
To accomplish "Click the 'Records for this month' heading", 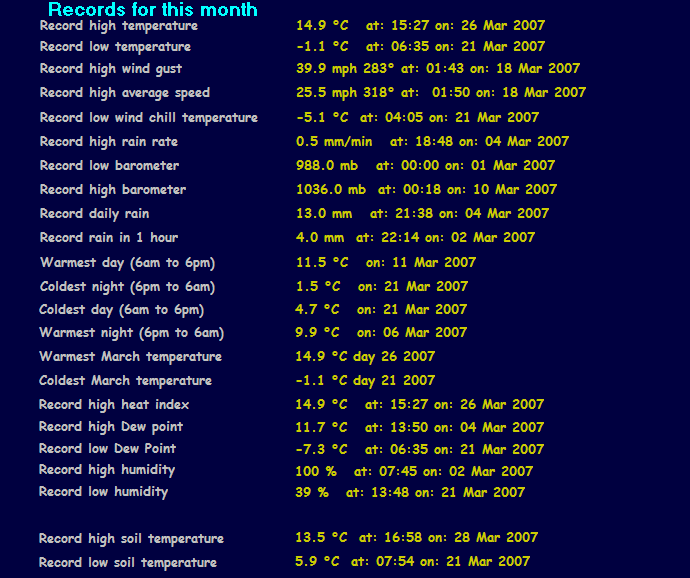I will point(152,10).
